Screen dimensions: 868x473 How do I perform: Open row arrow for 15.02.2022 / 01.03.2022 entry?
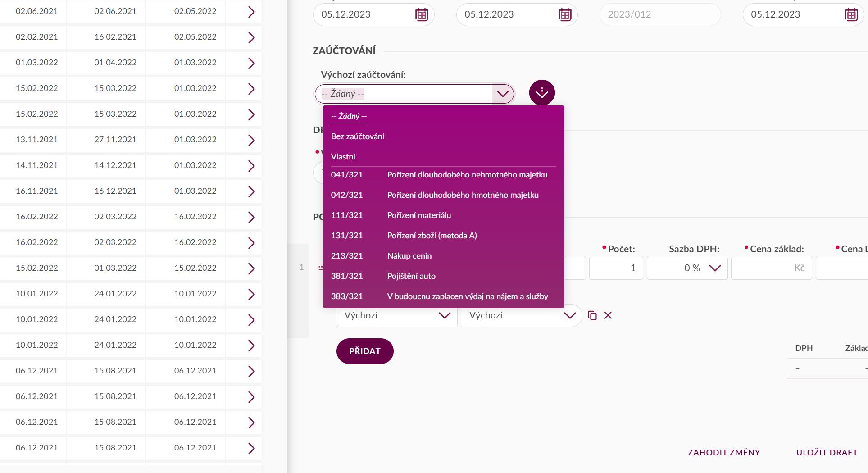pos(251,268)
